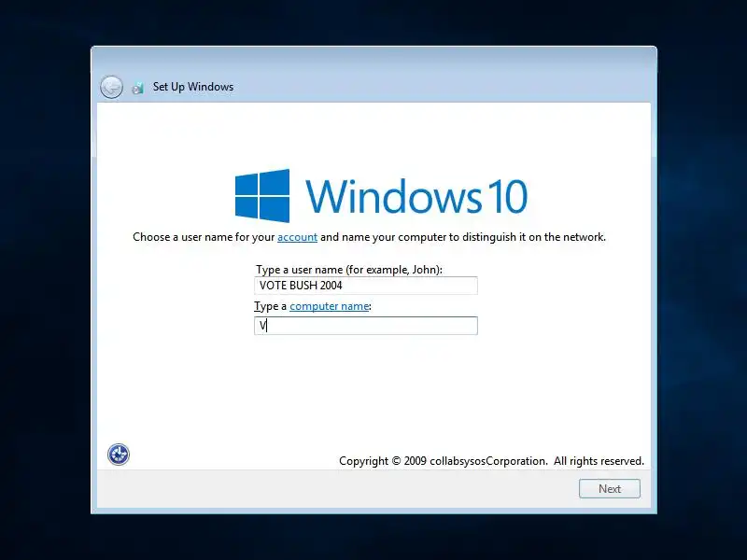Click the Windows 10 logo
Screen dimensions: 747x560
click(381, 196)
